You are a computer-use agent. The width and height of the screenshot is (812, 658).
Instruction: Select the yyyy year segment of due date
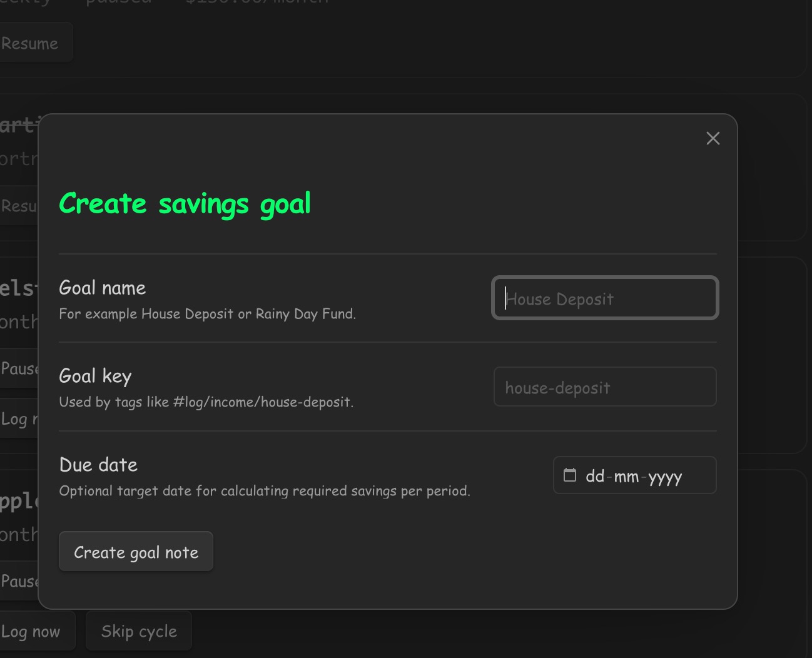665,477
